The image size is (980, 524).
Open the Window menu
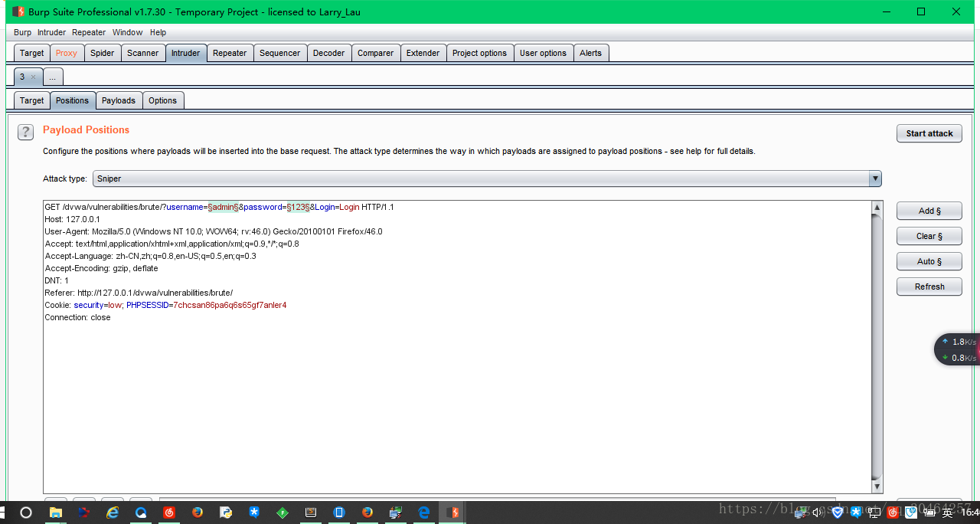point(127,32)
